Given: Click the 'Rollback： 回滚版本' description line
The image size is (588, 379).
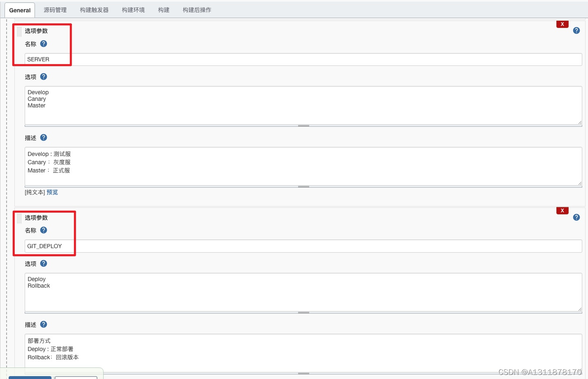Looking at the screenshot, I should (x=53, y=357).
